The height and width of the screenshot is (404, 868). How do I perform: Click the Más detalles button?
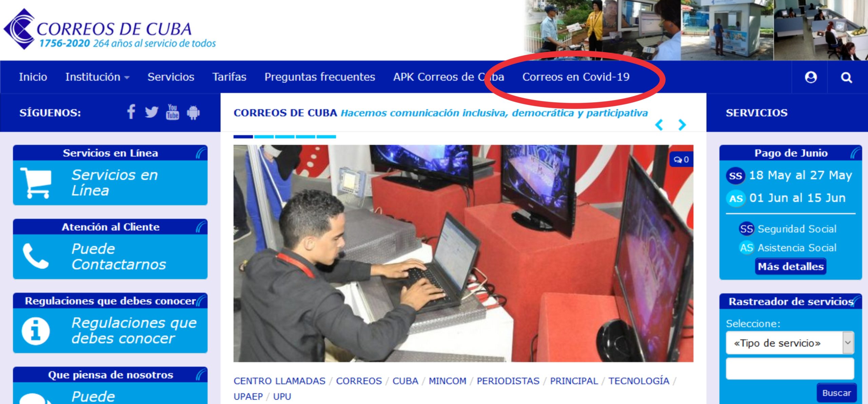(x=790, y=266)
